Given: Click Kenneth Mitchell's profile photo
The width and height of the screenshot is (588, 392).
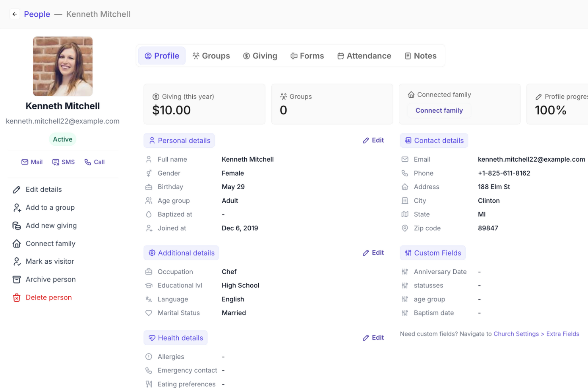Looking at the screenshot, I should point(62,66).
